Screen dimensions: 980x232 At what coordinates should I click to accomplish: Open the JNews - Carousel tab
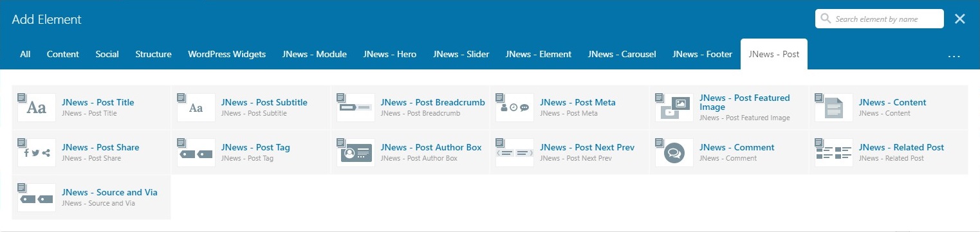(x=622, y=54)
